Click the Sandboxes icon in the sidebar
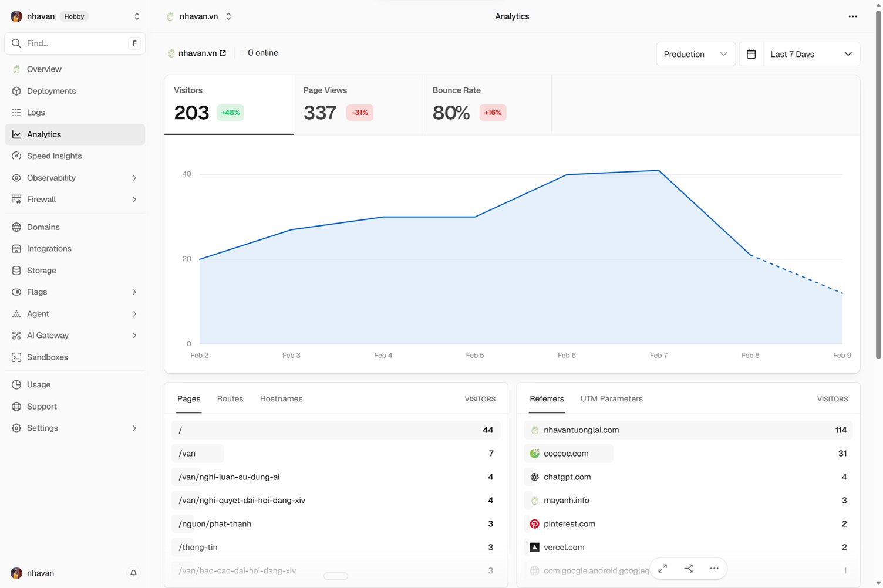Image resolution: width=883 pixels, height=588 pixels. pyautogui.click(x=16, y=357)
